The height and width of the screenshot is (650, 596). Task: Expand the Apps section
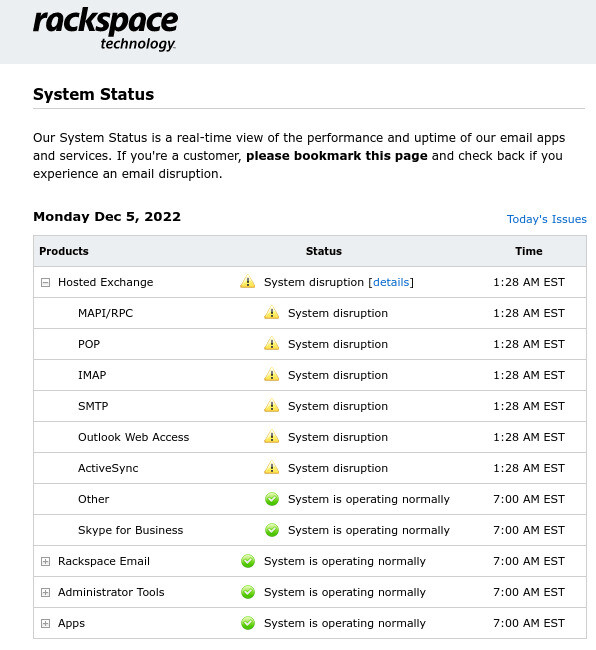pos(45,623)
